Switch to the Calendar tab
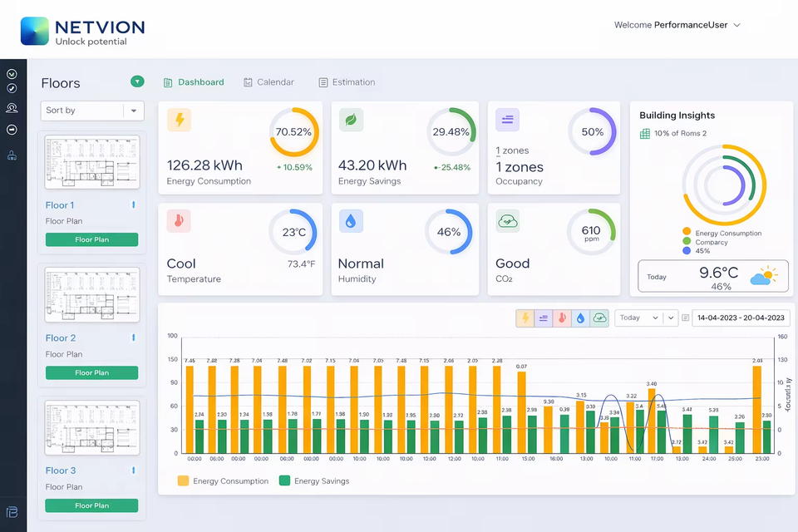Viewport: 798px width, 532px height. coord(268,82)
